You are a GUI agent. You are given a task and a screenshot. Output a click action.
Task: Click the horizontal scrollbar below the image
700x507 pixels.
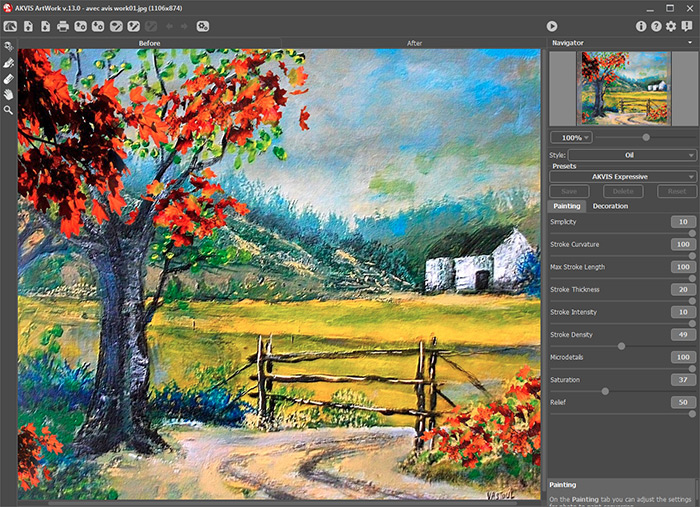click(282, 503)
